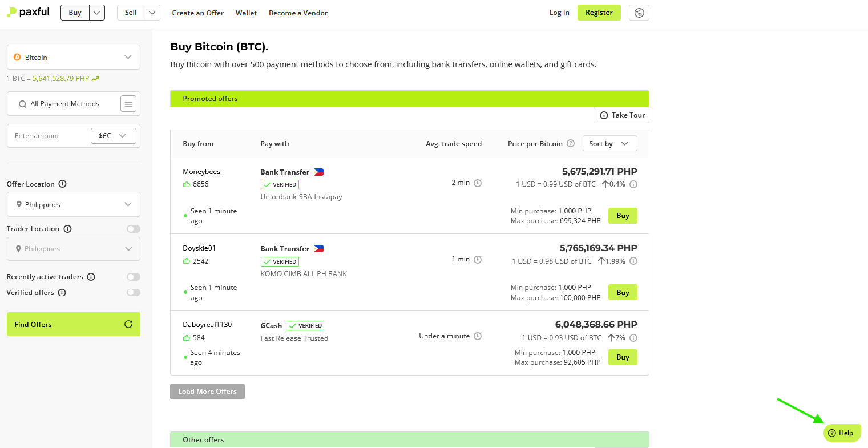The image size is (868, 448).
Task: Open the Buy navigation item
Action: click(75, 13)
